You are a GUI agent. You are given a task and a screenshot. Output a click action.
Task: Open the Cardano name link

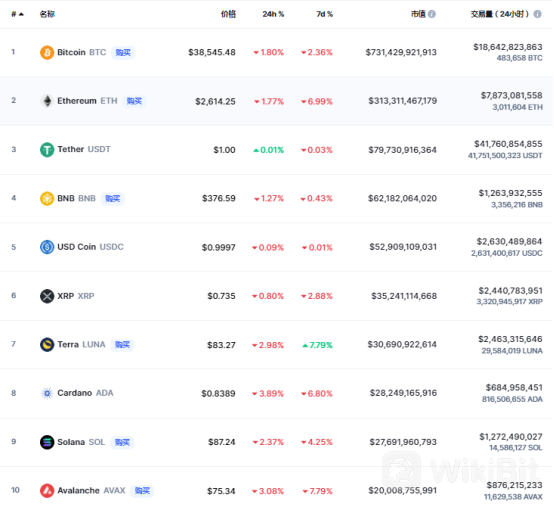[x=75, y=393]
